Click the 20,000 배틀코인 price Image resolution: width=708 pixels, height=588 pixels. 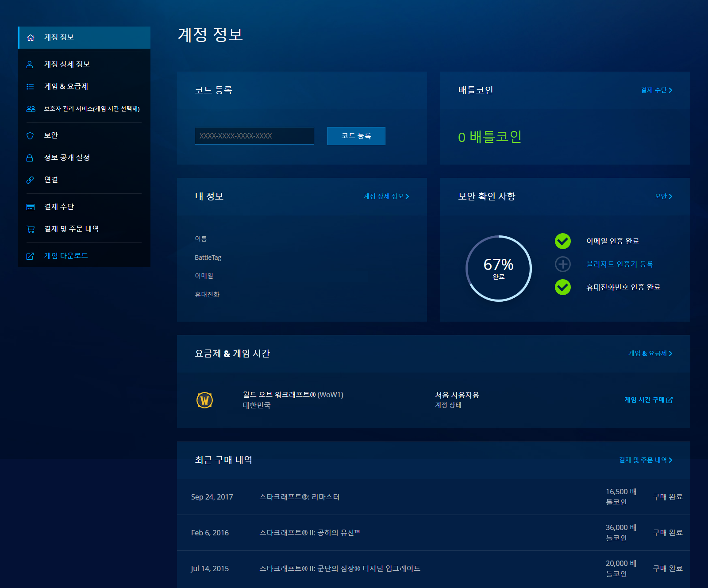(x=621, y=569)
